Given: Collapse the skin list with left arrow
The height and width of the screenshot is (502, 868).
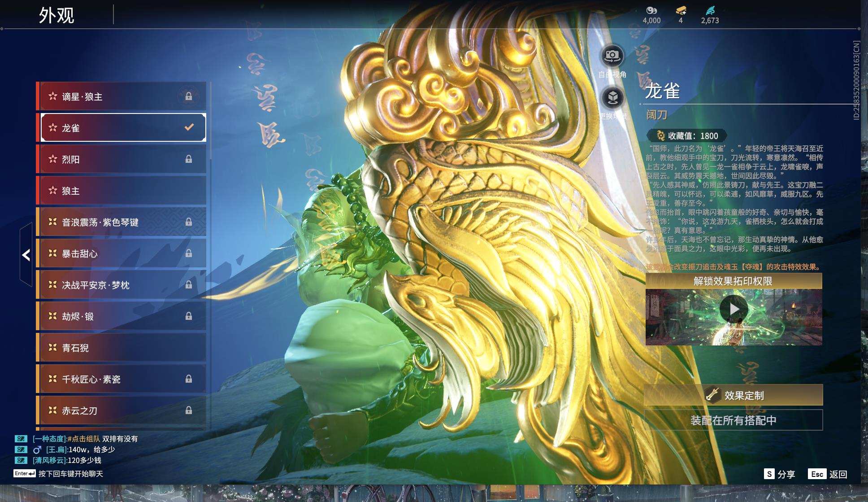Looking at the screenshot, I should 26,255.
